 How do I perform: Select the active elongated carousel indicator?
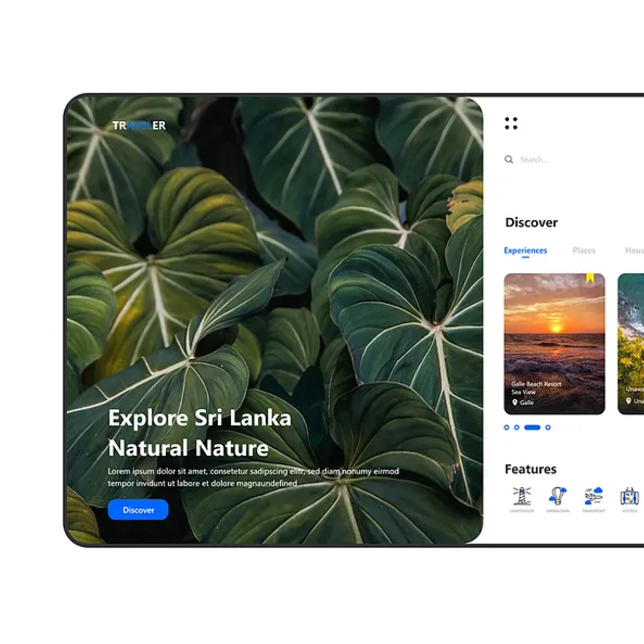pos(532,428)
